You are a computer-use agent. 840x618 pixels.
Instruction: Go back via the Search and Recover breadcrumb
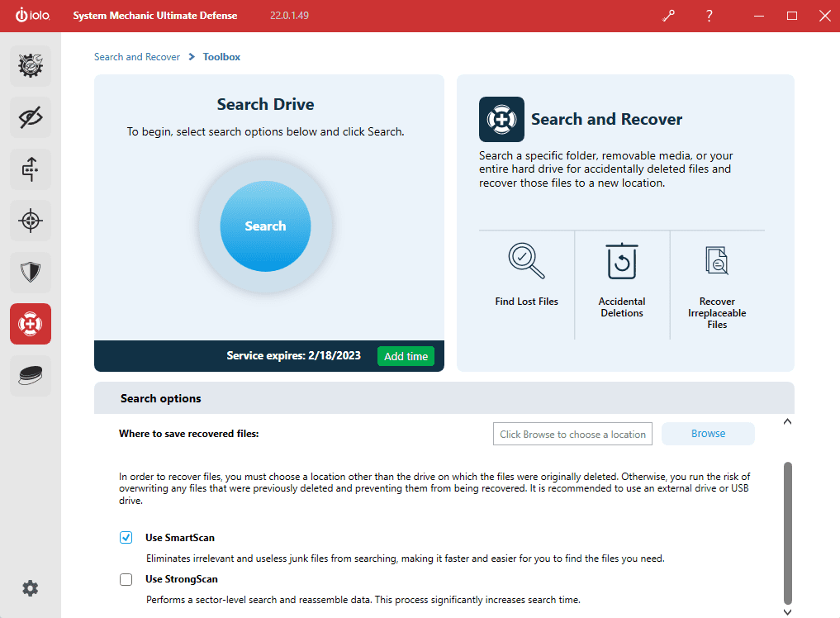point(137,56)
